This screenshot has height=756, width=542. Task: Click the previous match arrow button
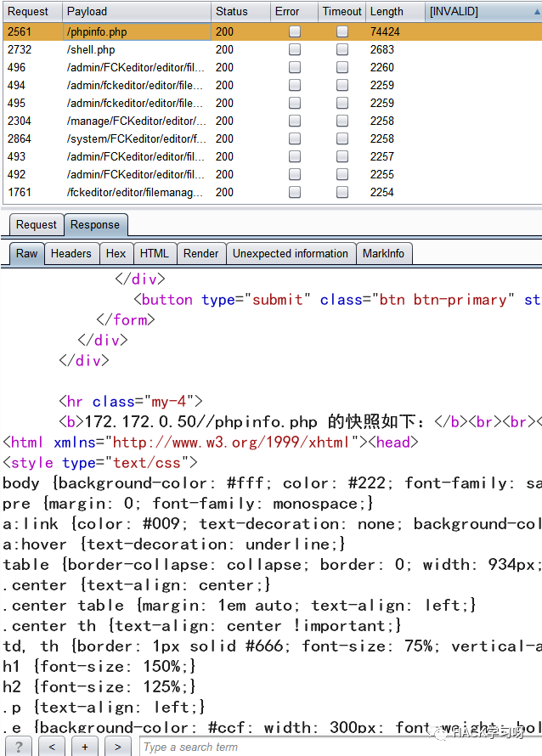(x=52, y=747)
